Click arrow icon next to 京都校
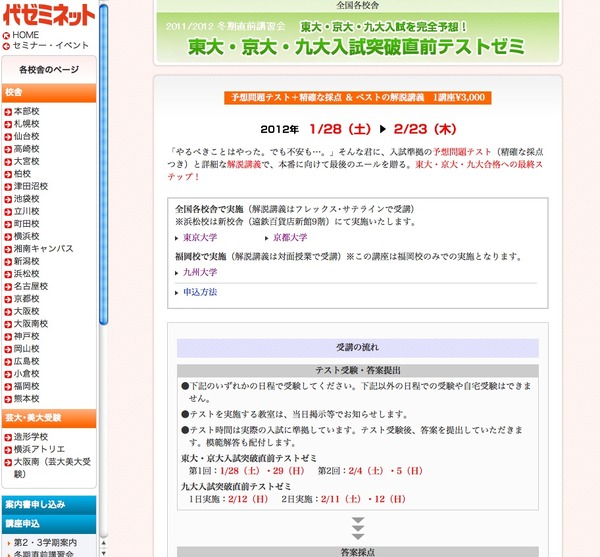The height and width of the screenshot is (557, 600). [8, 300]
